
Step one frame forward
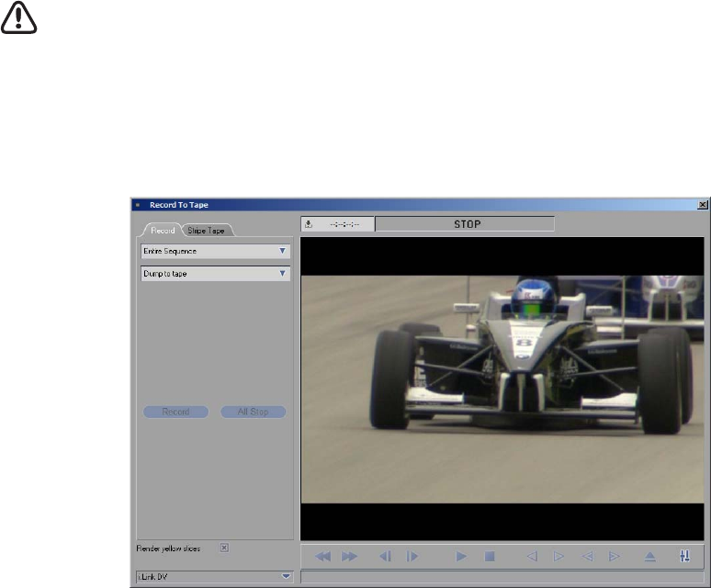412,556
